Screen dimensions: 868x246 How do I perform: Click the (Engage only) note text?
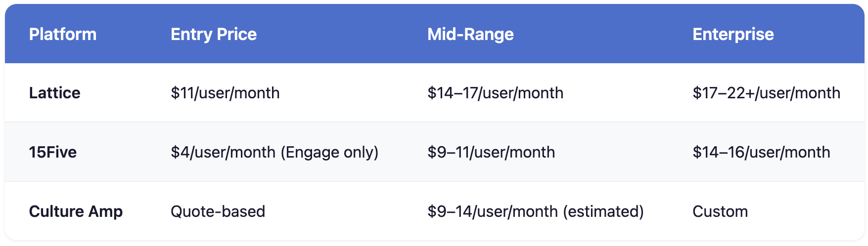pyautogui.click(x=330, y=152)
